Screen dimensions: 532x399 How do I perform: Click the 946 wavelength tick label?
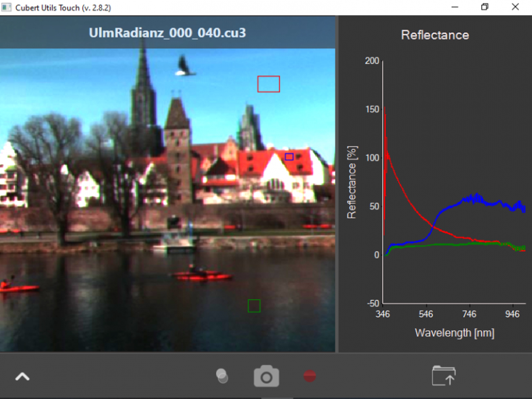[512, 314]
